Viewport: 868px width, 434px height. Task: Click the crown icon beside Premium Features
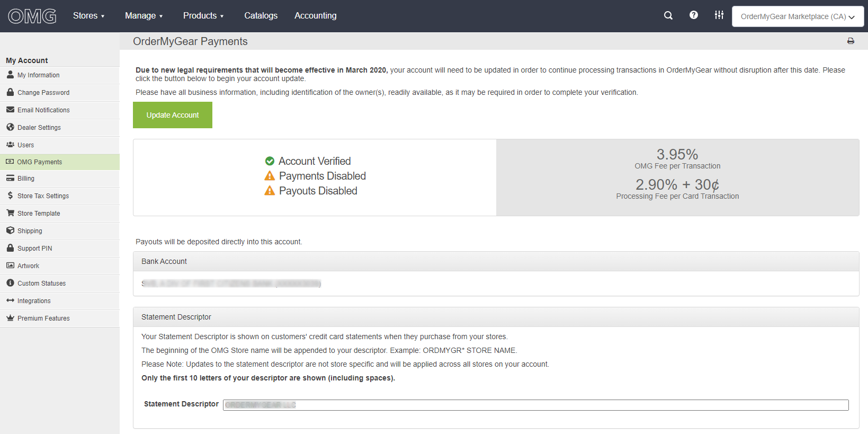[10, 318]
